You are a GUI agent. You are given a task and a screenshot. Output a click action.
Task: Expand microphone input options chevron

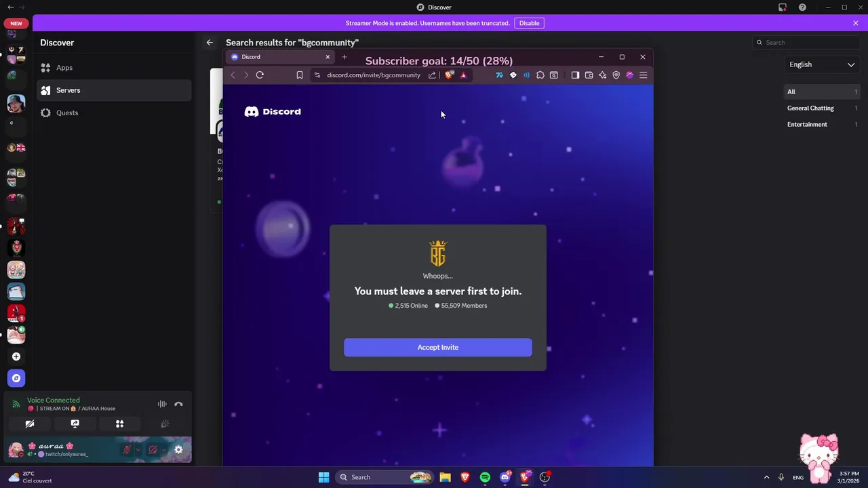point(138,449)
